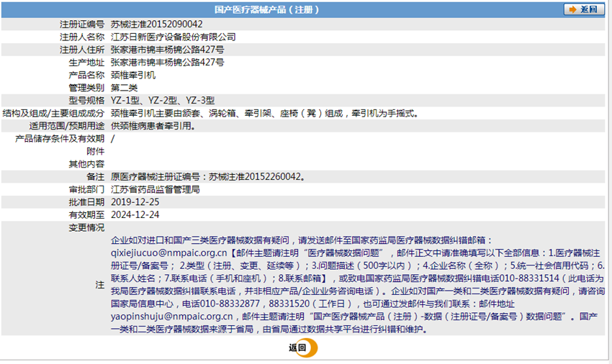Screen dimensions: 612x364
Task: Click the 有效期至 label
Action: [x=86, y=215]
